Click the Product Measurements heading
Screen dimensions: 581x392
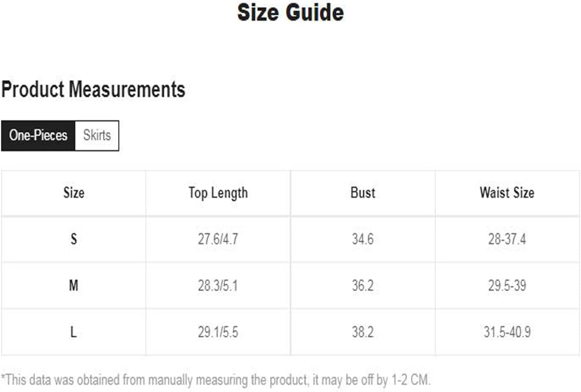coord(93,89)
